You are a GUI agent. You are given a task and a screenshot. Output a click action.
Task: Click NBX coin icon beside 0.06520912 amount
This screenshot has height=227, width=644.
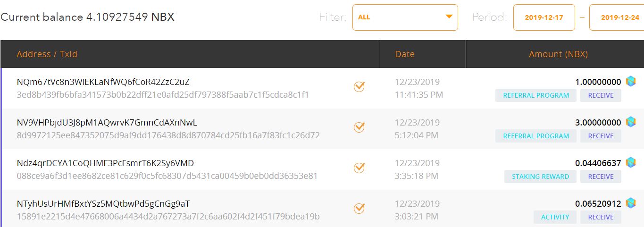click(x=631, y=203)
